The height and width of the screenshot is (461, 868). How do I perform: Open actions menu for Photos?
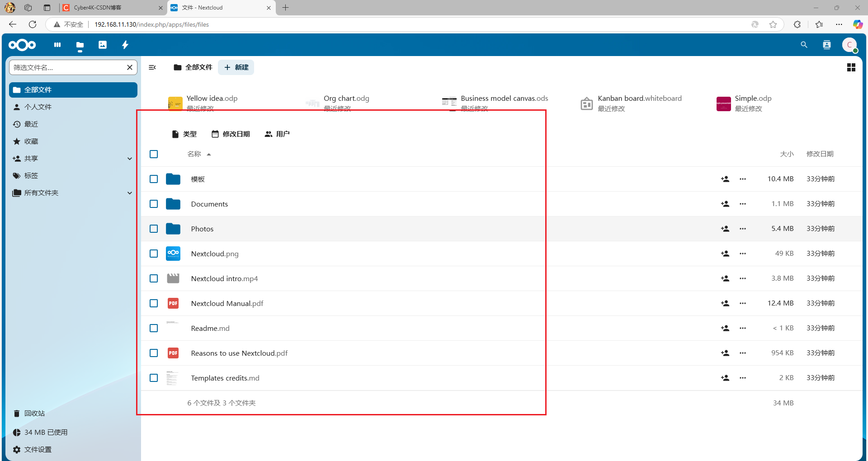point(743,229)
